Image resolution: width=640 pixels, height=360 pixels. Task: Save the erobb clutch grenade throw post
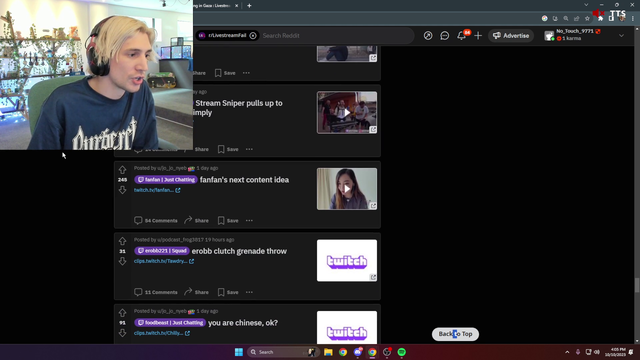coord(228,292)
